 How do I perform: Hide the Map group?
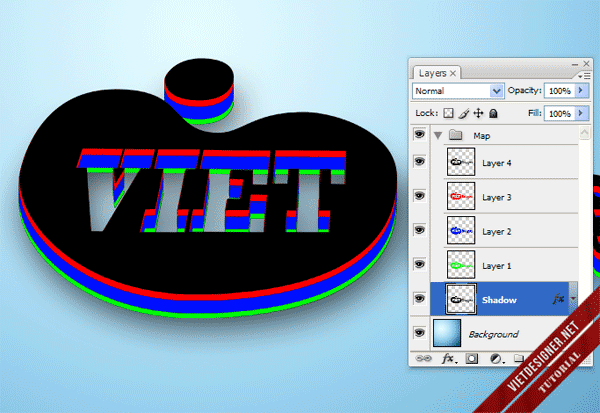click(x=419, y=134)
